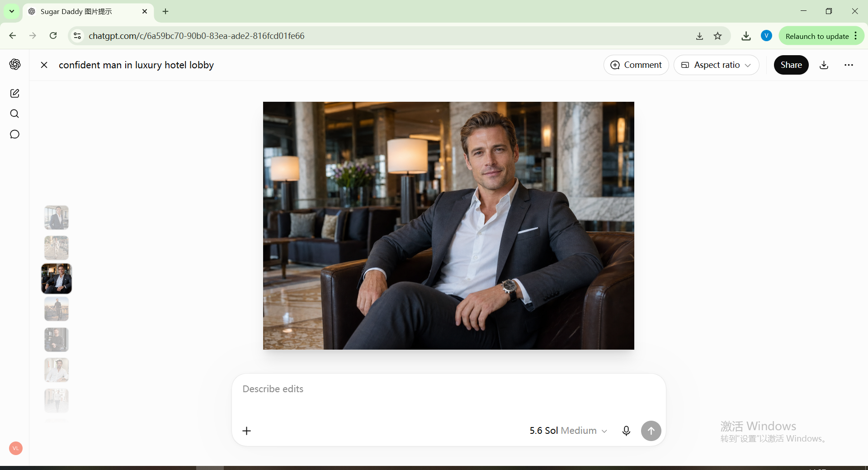The height and width of the screenshot is (470, 868).
Task: Close the Sugar Daddy 图片提示 tab
Action: 145,11
